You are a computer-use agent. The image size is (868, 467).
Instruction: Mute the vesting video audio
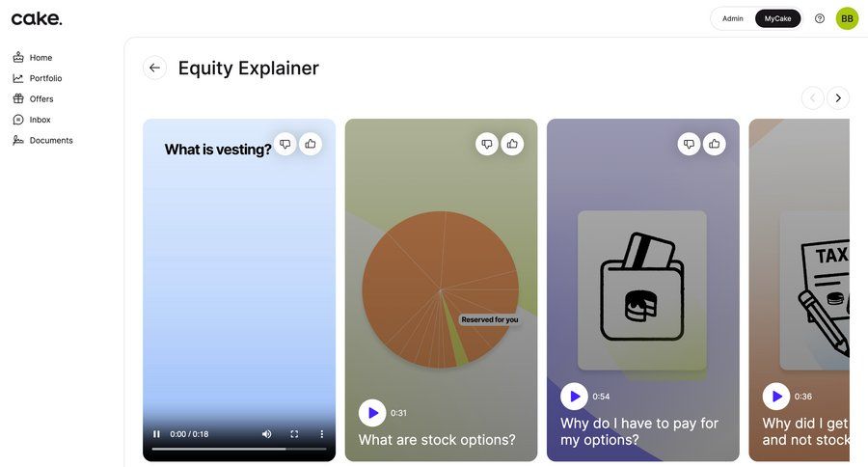pyautogui.click(x=267, y=434)
